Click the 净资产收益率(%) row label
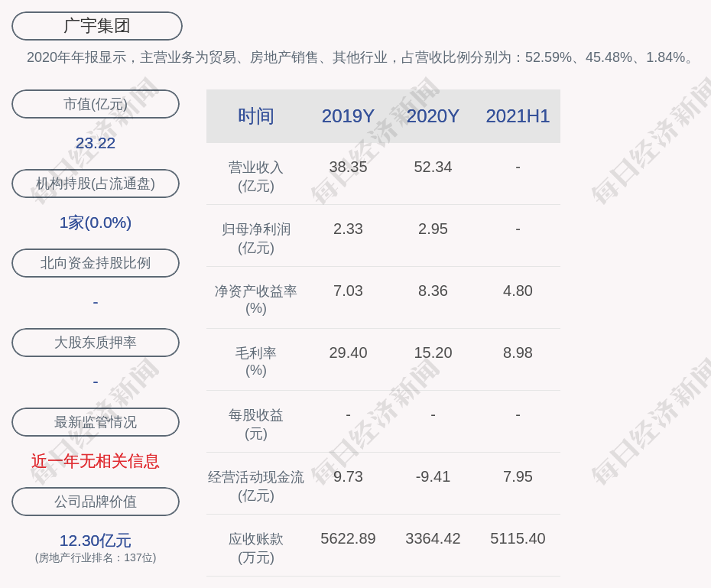The image size is (711, 588). (x=256, y=300)
